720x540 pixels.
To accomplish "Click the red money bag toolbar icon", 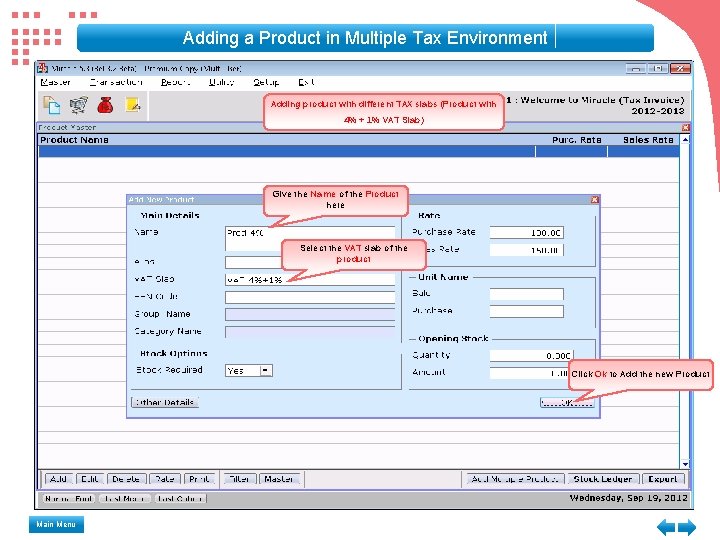I will (x=105, y=105).
